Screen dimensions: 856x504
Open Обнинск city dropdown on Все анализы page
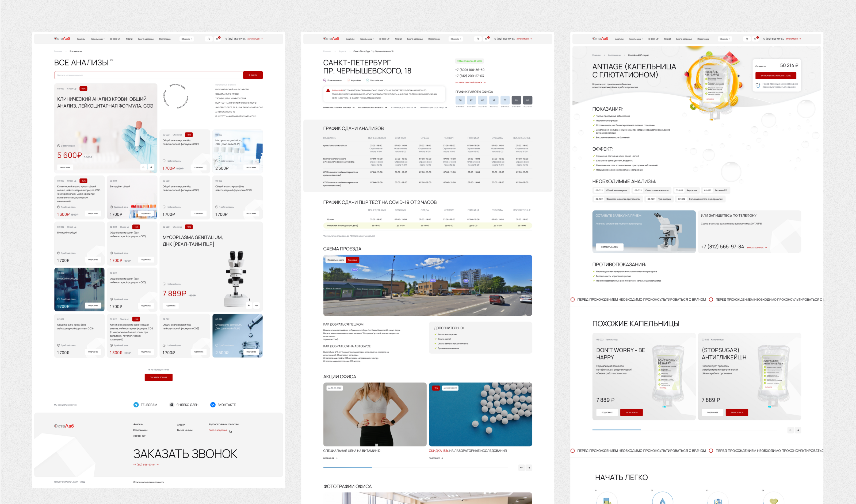click(x=187, y=39)
